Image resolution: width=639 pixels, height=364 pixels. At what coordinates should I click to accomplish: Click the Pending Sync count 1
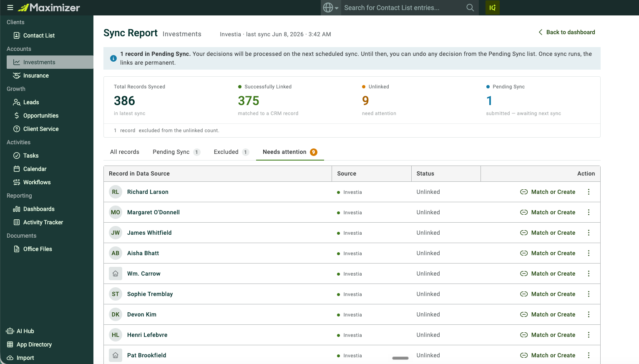pyautogui.click(x=489, y=100)
